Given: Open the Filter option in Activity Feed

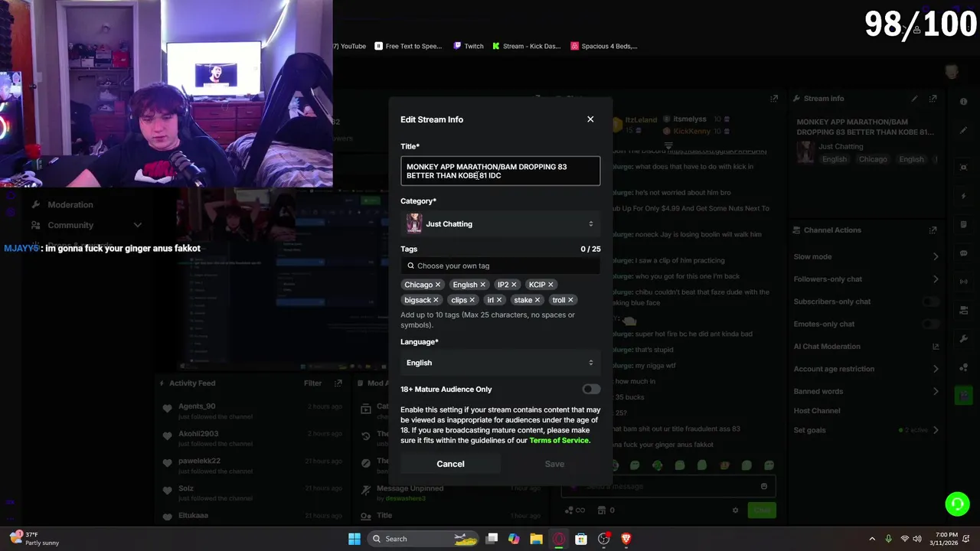Looking at the screenshot, I should pos(312,383).
